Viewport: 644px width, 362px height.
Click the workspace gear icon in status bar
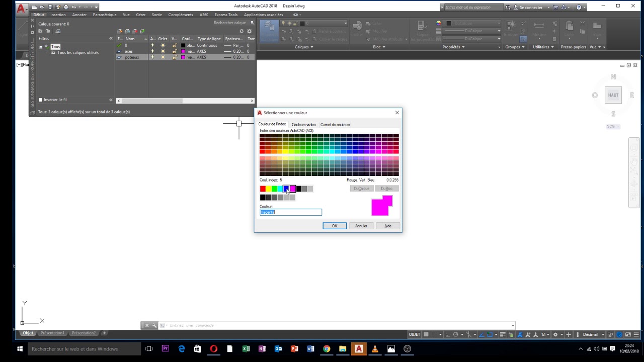click(x=555, y=334)
